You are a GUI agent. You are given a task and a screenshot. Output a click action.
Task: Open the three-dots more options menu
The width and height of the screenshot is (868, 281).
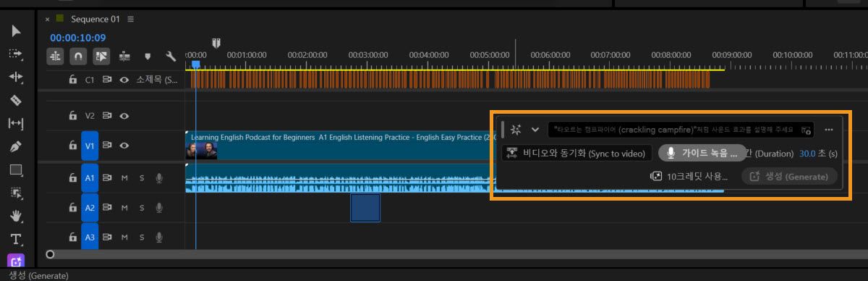pos(829,130)
